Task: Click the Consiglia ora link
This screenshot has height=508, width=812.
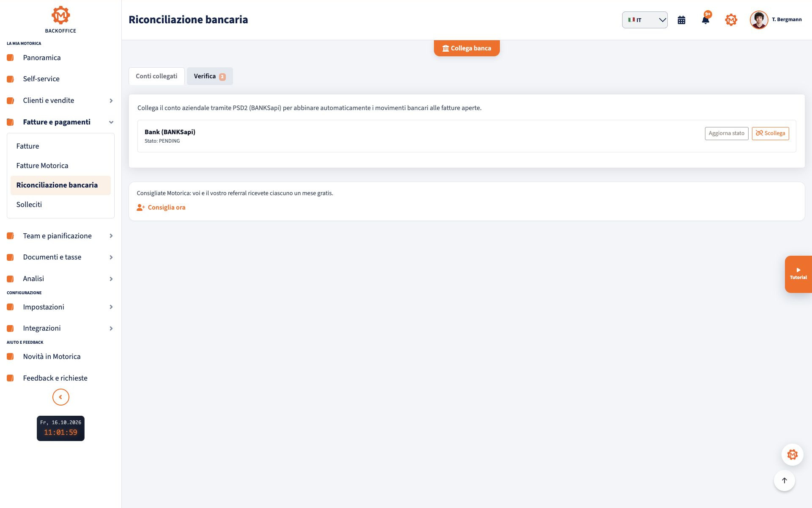Action: tap(161, 207)
